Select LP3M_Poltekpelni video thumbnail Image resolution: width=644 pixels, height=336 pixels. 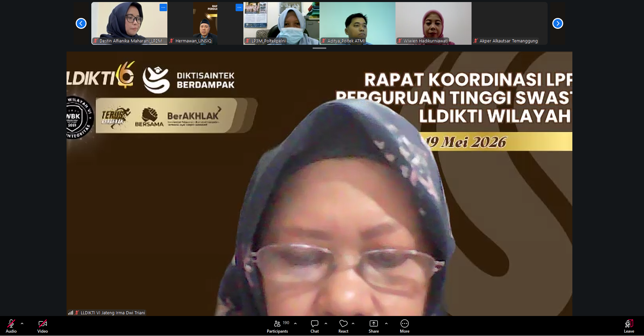click(281, 23)
